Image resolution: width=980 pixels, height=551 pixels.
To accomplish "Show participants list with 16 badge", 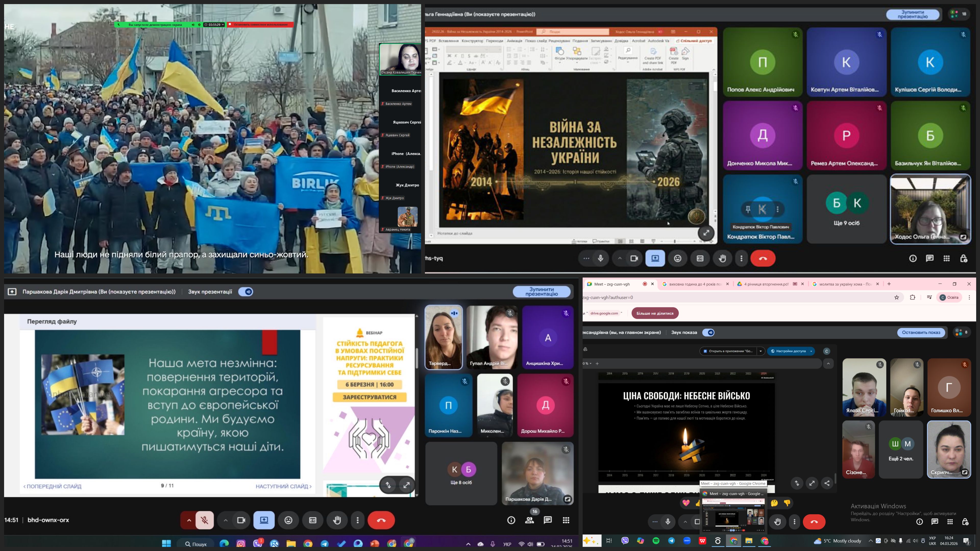I will tap(529, 520).
